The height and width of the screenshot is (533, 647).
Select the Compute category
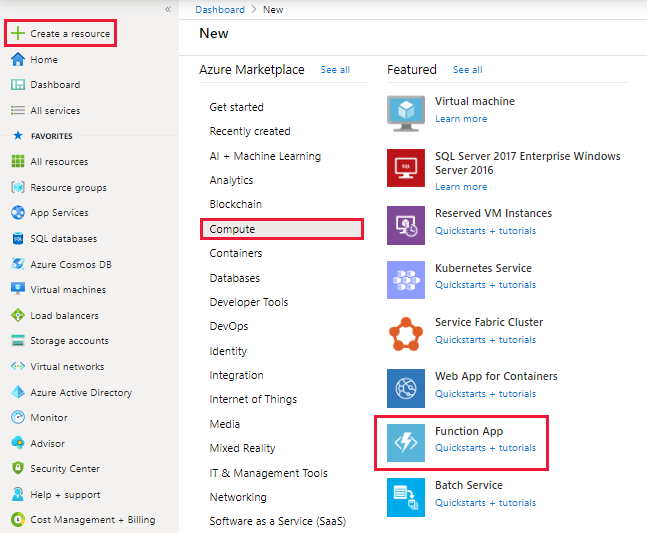point(282,229)
